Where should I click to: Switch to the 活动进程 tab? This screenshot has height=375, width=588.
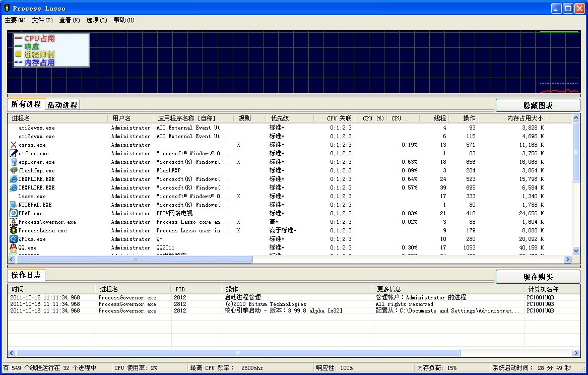[x=62, y=105]
